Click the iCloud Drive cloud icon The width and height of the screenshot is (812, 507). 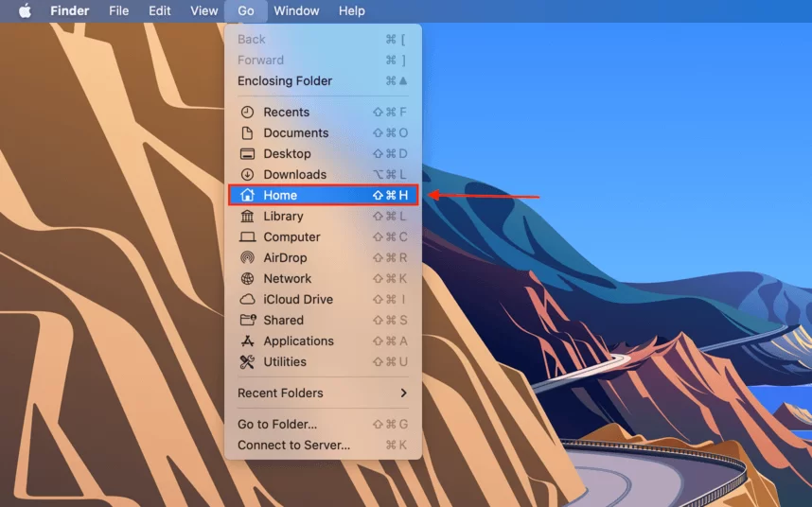(x=248, y=299)
